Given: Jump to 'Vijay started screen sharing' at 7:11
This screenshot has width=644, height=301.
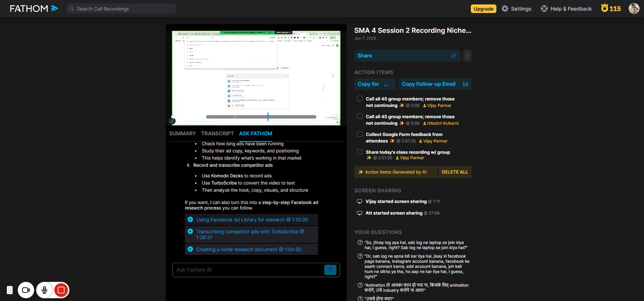Looking at the screenshot, I should (x=398, y=201).
